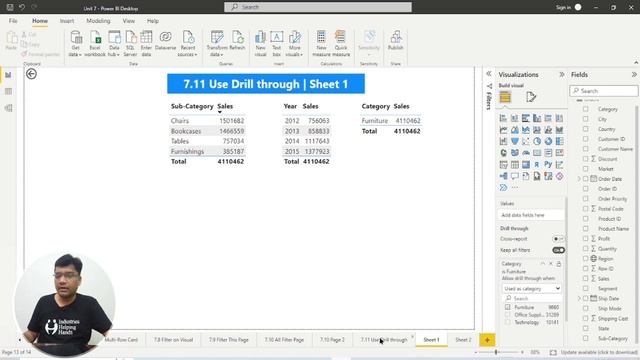The height and width of the screenshot is (360, 640).
Task: Open Data view in left sidebar
Action: pos(8,91)
